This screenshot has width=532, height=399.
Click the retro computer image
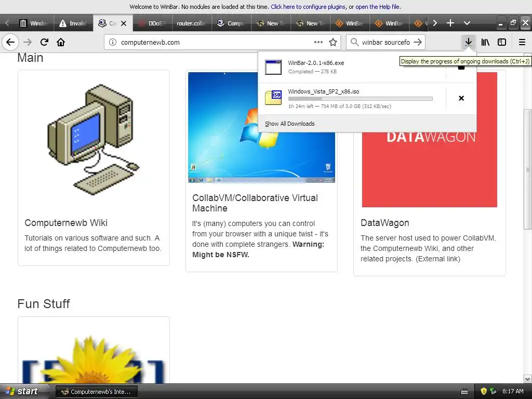pos(94,139)
